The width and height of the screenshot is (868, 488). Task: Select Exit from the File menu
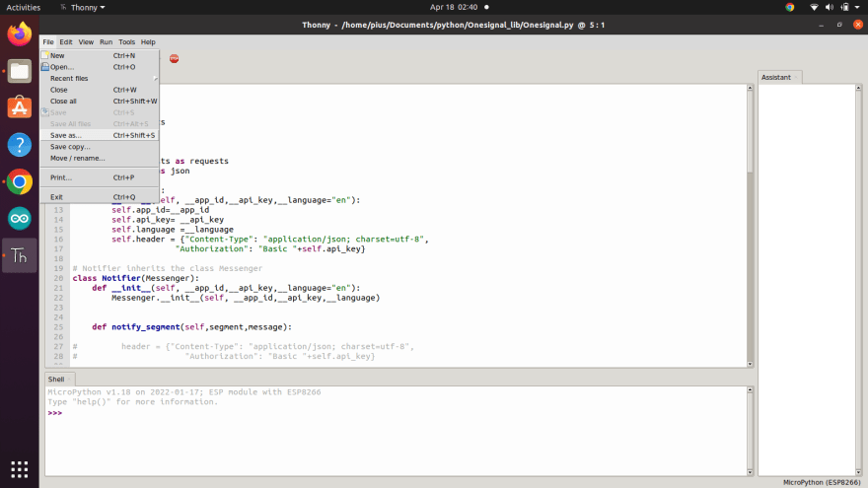(100, 197)
